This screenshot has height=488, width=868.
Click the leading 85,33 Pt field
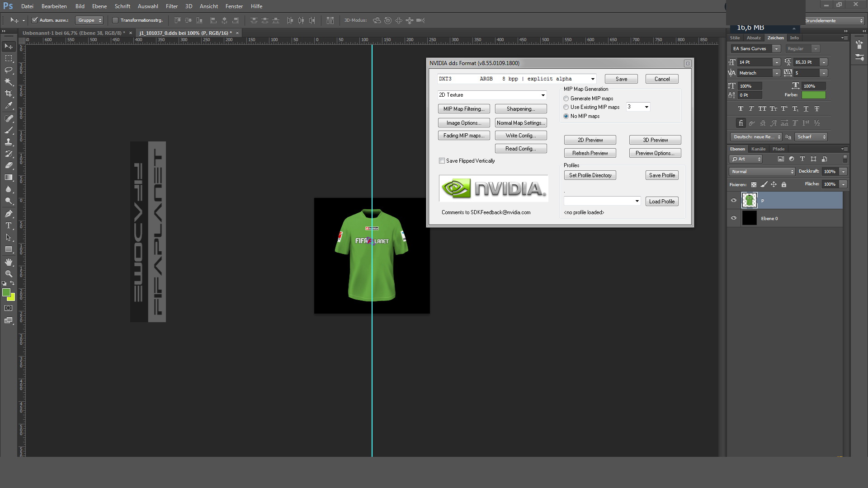(x=807, y=62)
